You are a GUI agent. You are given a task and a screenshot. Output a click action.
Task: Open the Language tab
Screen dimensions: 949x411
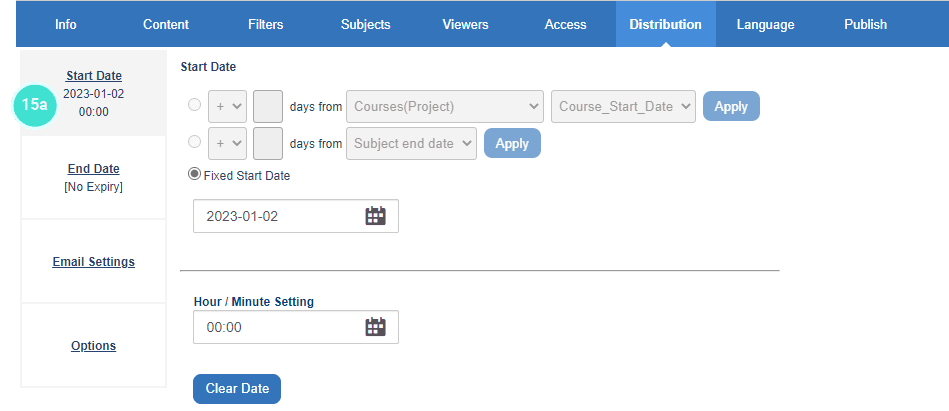766,24
